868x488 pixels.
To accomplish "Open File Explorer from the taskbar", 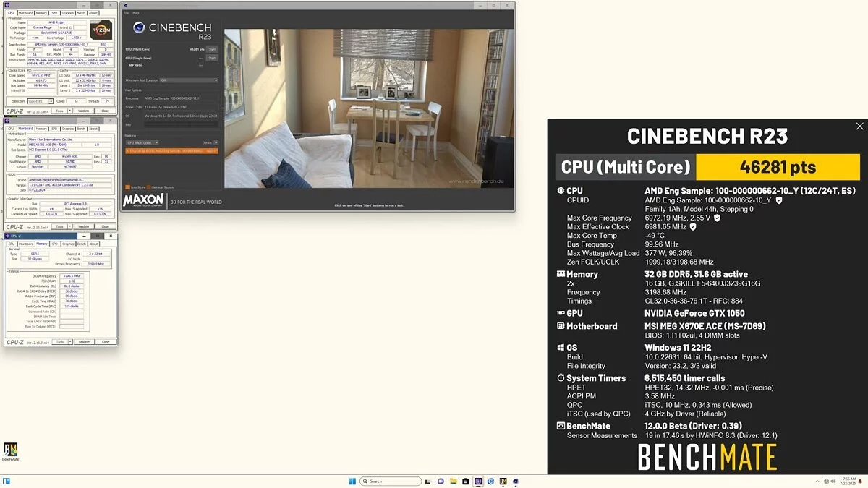I will (x=454, y=481).
